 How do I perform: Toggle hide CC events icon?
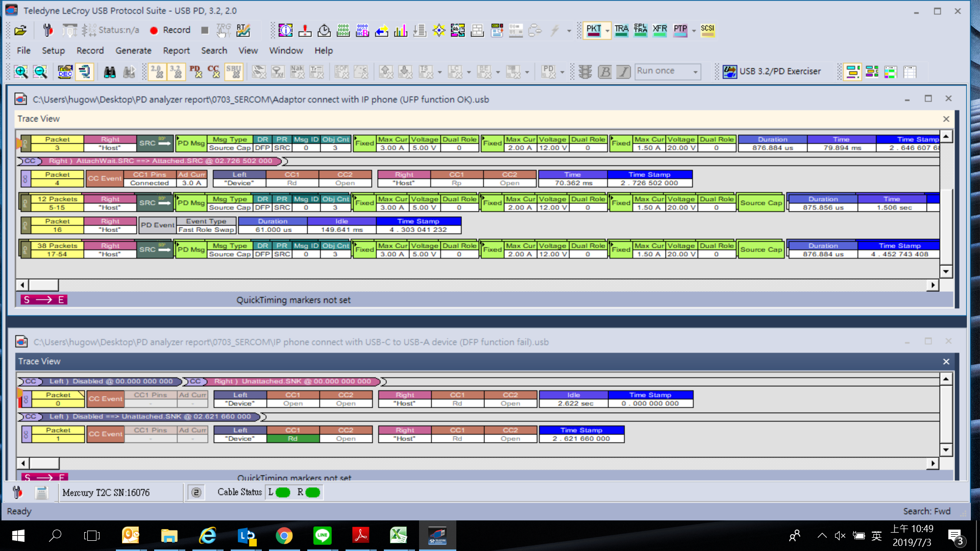pyautogui.click(x=214, y=72)
